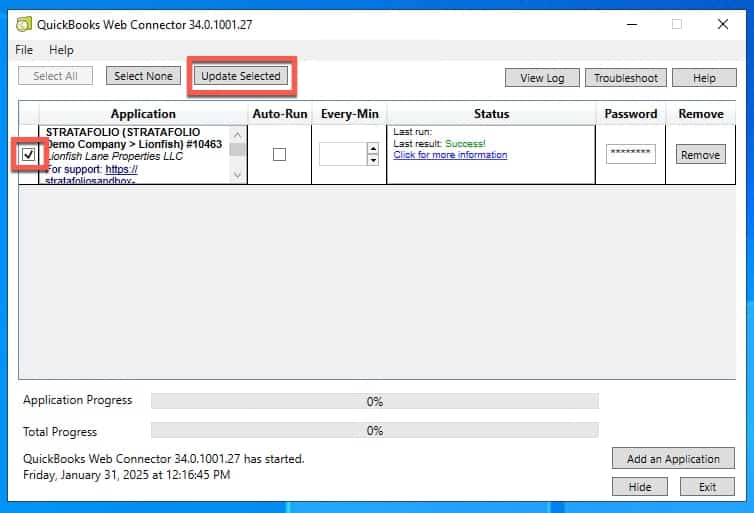Click the Every-Min column header

350,114
